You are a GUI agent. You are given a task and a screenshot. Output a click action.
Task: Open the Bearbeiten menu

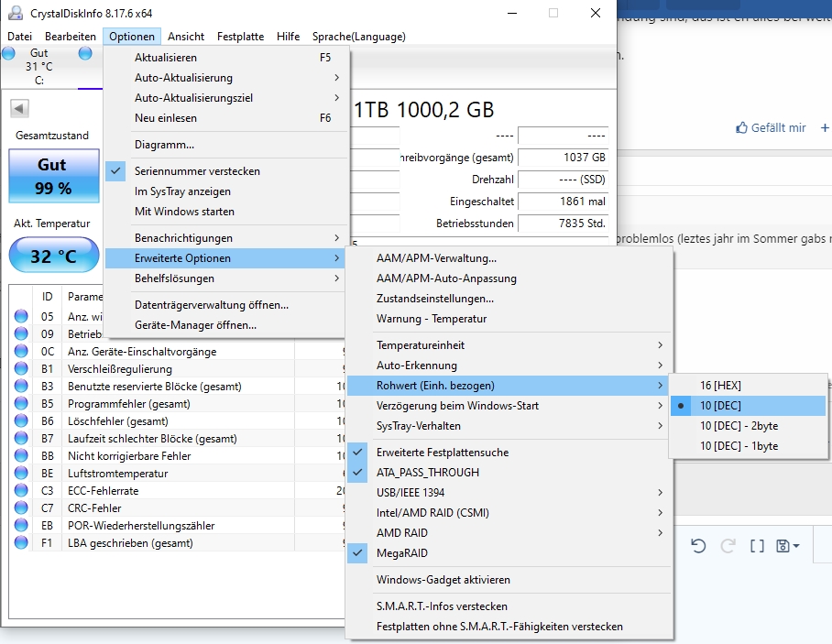[70, 36]
